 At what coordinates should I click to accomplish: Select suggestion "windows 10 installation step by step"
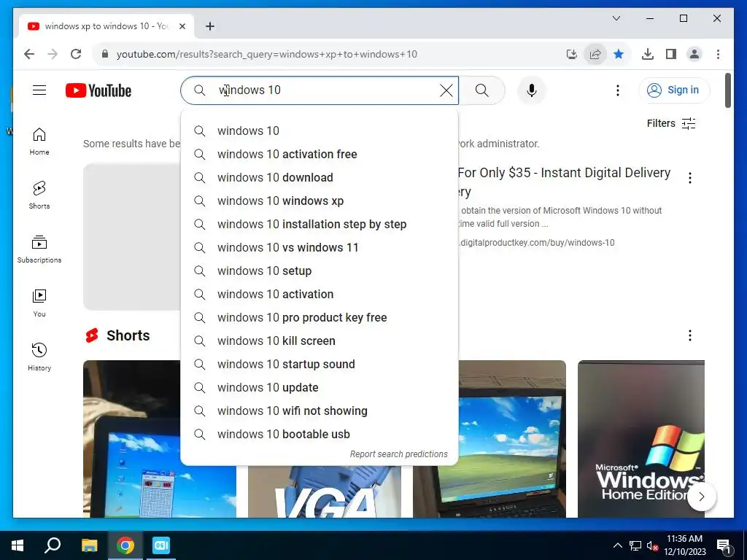coord(320,225)
